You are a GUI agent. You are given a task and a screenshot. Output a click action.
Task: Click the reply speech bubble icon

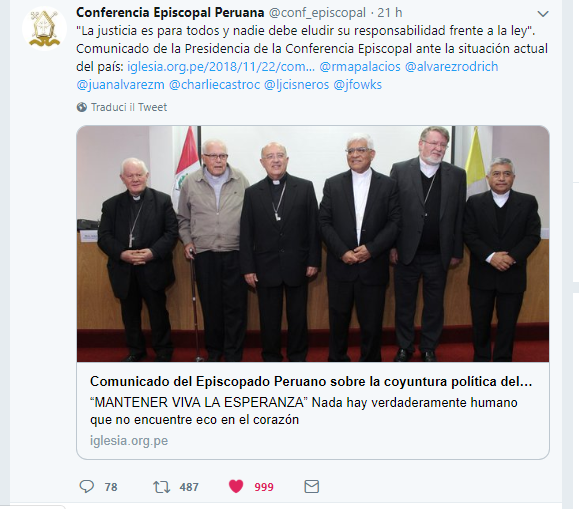tap(87, 486)
